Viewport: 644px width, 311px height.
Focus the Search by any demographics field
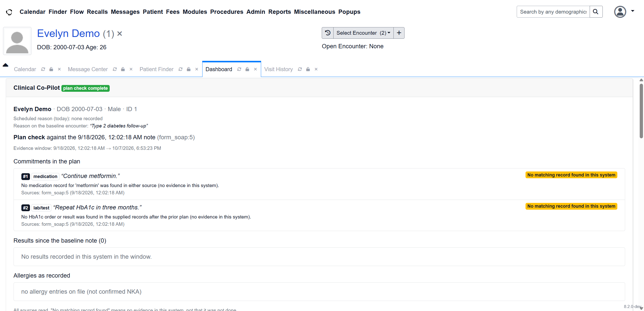553,12
